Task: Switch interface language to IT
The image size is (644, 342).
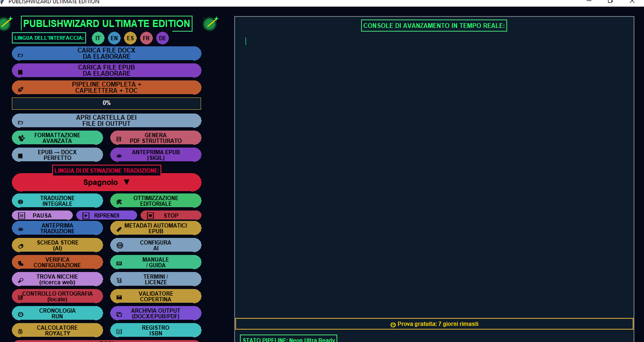Action: 98,38
